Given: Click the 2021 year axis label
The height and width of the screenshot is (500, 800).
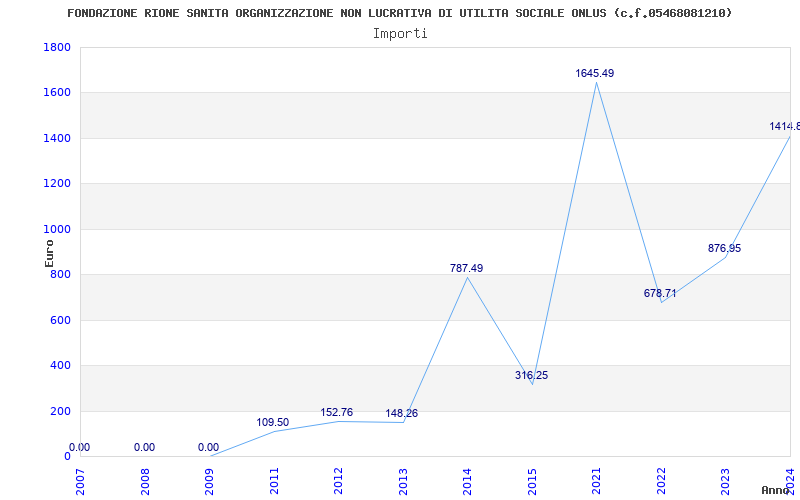Looking at the screenshot, I should pyautogui.click(x=596, y=482).
